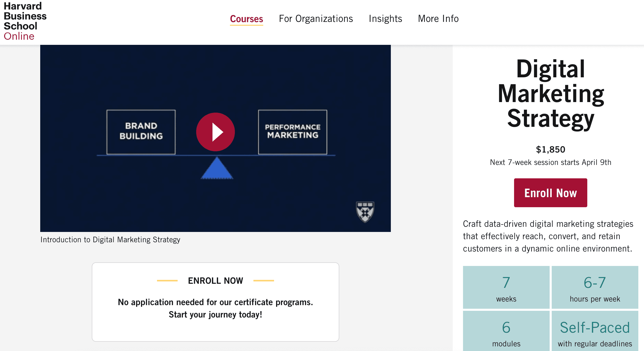Click the $1,850 price text

(x=550, y=149)
